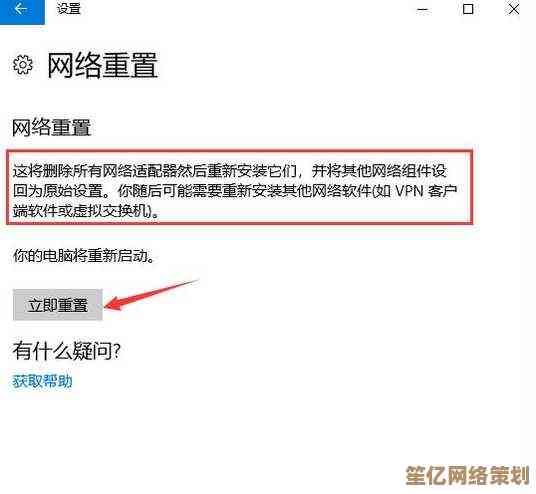Click the second description line starting with 回为原始设置

coord(235,191)
